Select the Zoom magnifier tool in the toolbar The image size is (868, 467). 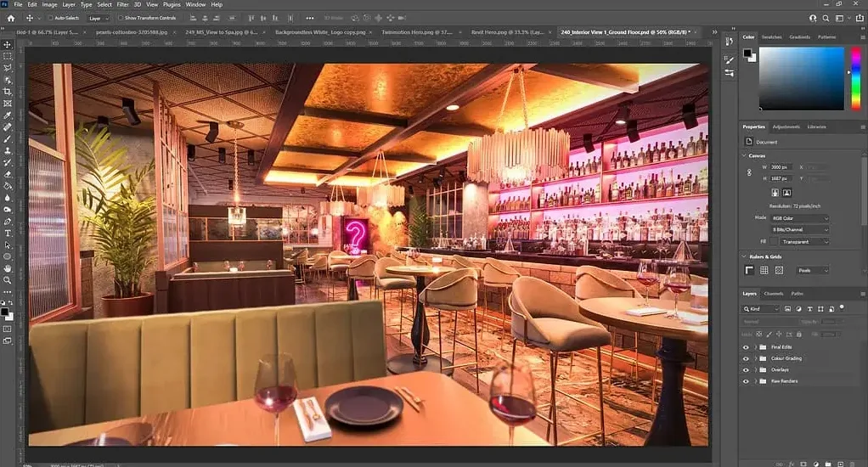pos(8,280)
